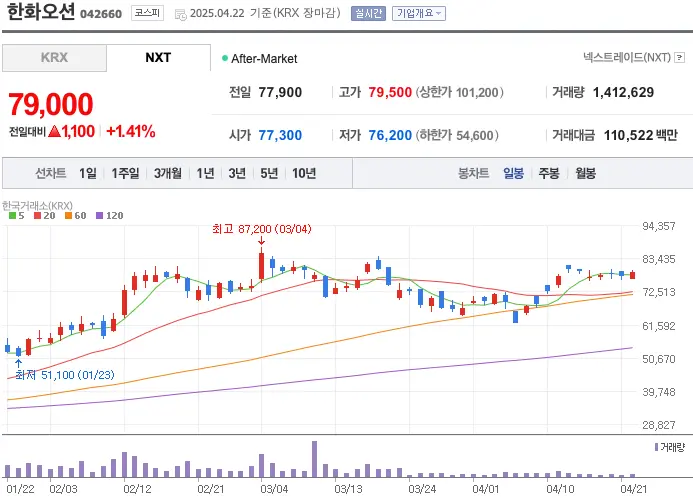Screen dimensions: 693x503
Task: Click the 거래대금 value 110,522 백만
Action: pyautogui.click(x=640, y=135)
